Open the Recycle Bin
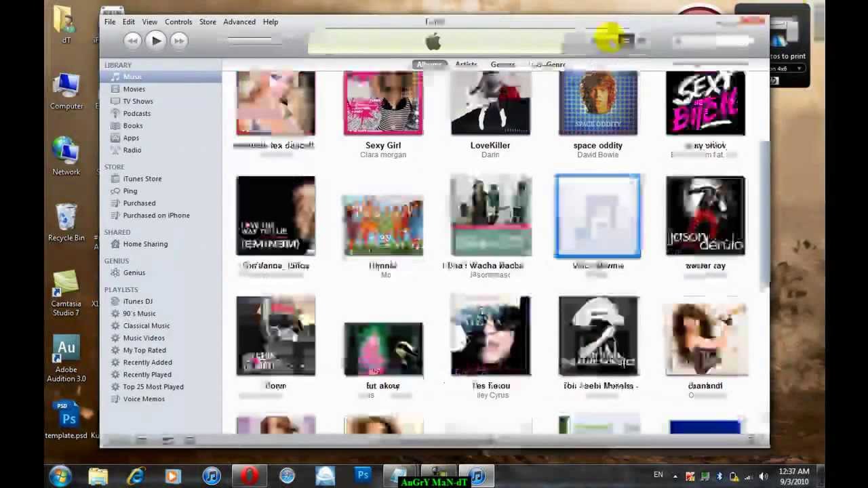 [x=66, y=222]
